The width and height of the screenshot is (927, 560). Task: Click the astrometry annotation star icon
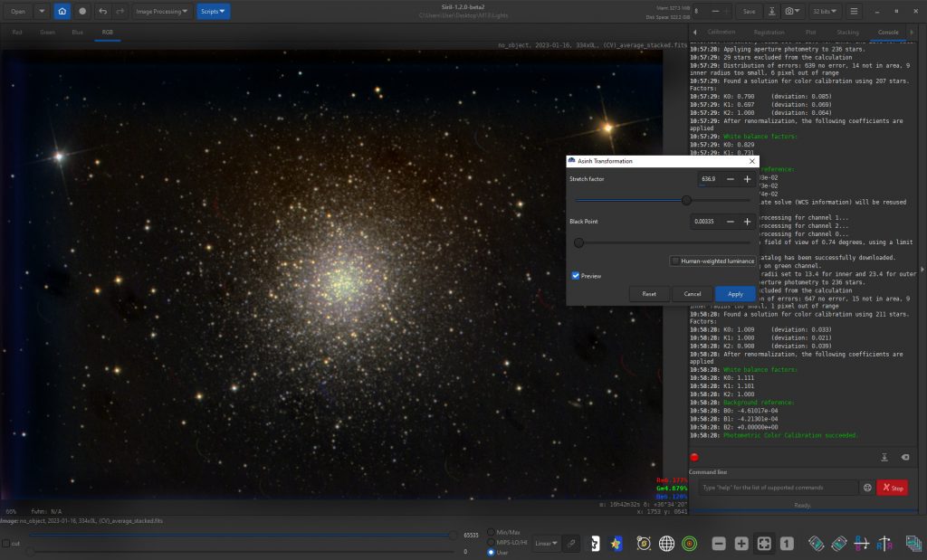pyautogui.click(x=644, y=544)
